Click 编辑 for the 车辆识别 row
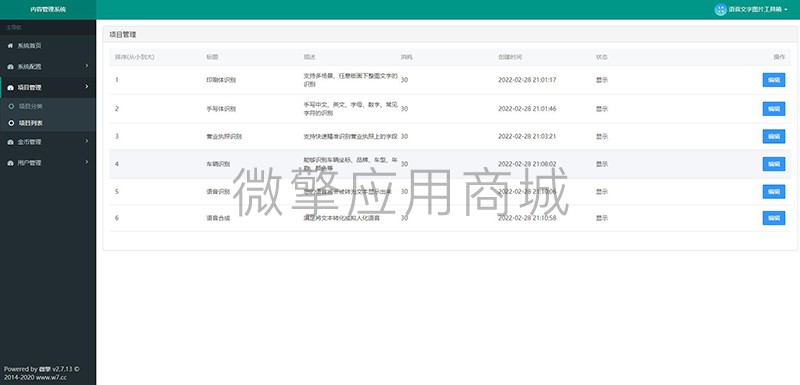 (x=773, y=164)
